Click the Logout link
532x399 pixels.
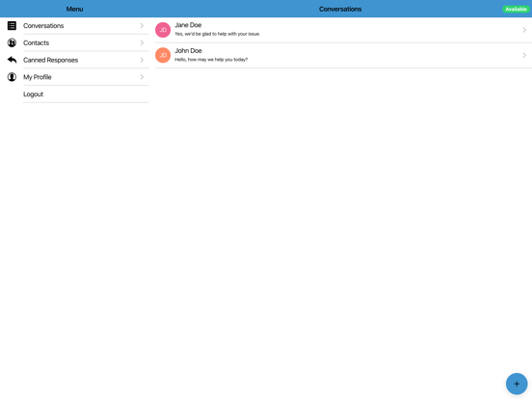click(33, 94)
